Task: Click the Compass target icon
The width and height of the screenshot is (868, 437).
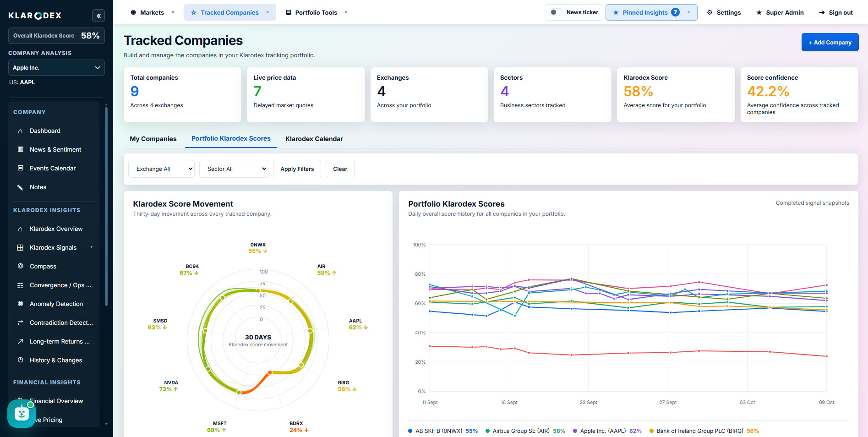Action: point(20,266)
